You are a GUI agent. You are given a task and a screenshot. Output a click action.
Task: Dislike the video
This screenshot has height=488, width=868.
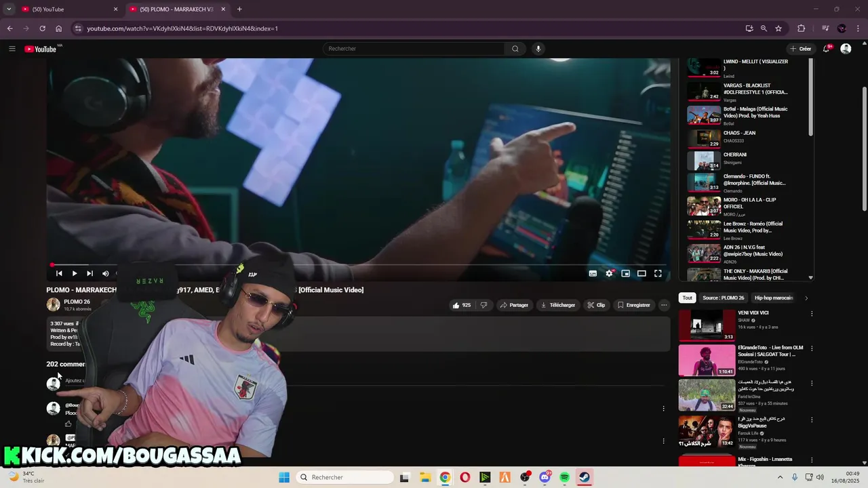(484, 305)
